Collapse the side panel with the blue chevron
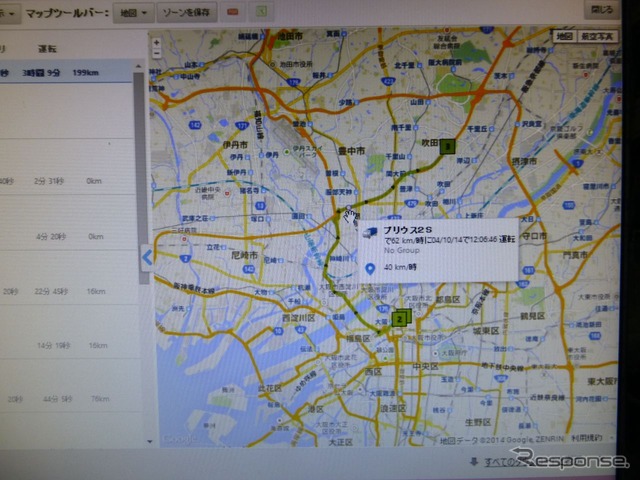 coord(147,258)
